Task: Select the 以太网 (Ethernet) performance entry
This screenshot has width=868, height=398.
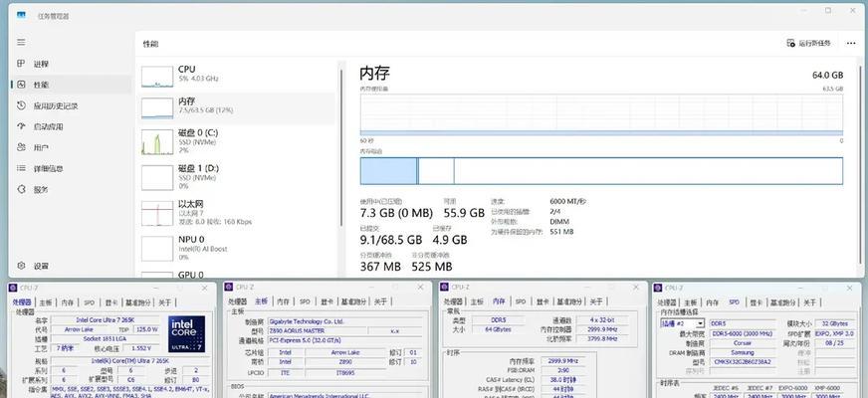Action: (238, 213)
